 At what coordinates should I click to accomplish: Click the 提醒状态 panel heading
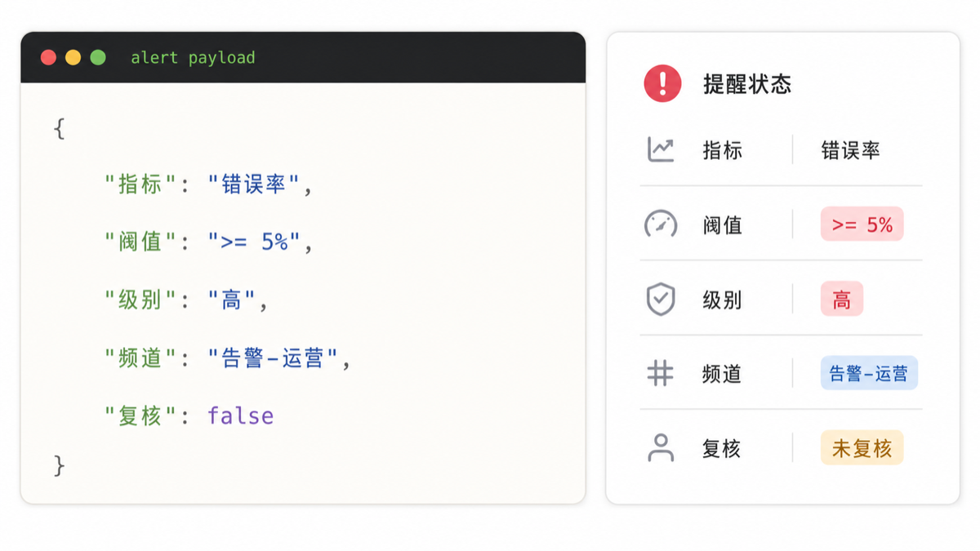point(747,84)
